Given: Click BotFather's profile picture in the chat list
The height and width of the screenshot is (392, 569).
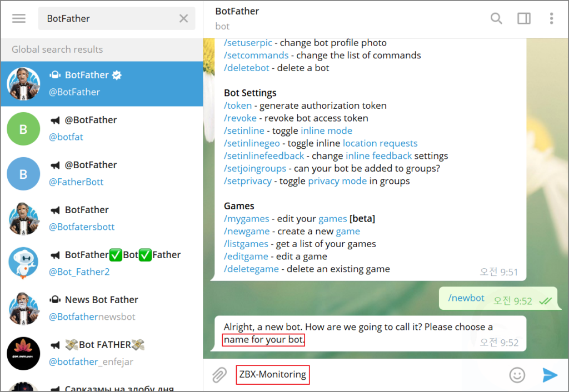Looking at the screenshot, I should pyautogui.click(x=23, y=83).
